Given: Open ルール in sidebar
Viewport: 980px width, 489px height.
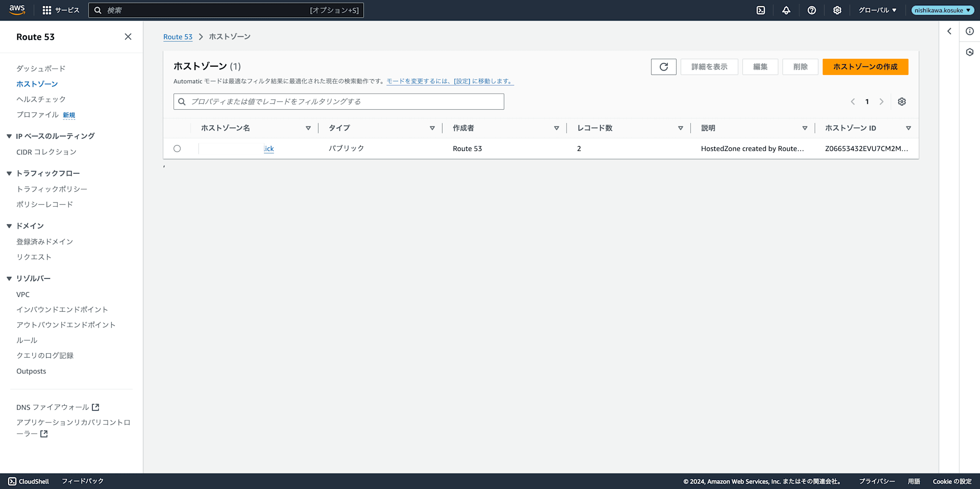Looking at the screenshot, I should (26, 340).
